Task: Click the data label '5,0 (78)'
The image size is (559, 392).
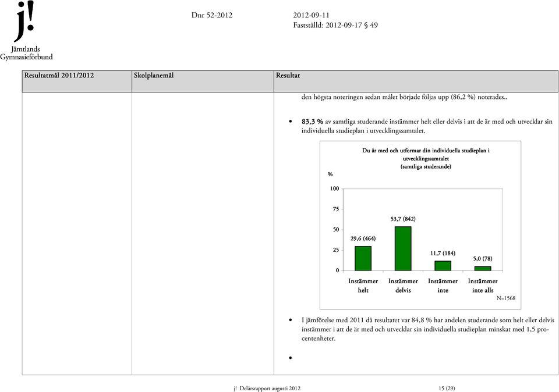Action: [483, 259]
